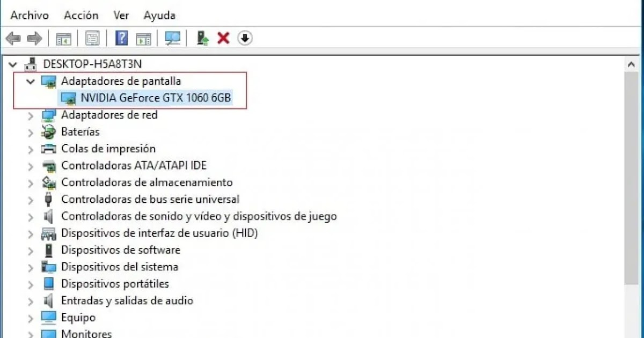
Task: Open the Ayuda menu
Action: pyautogui.click(x=159, y=15)
